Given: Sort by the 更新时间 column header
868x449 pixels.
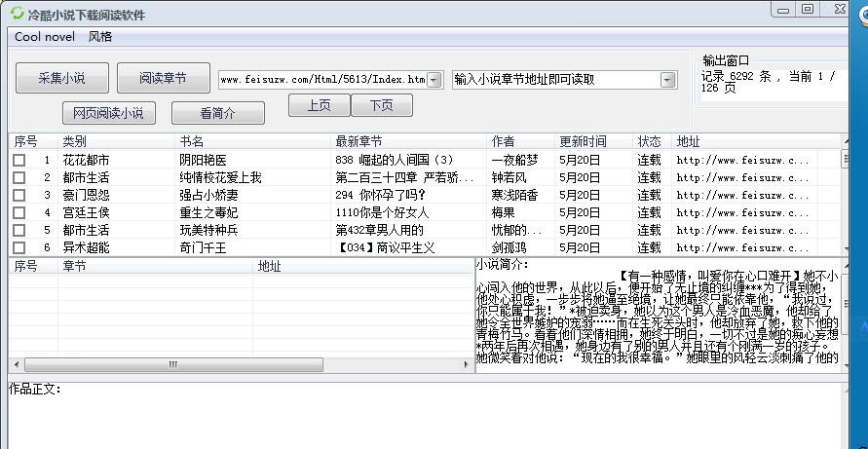Looking at the screenshot, I should (x=593, y=142).
